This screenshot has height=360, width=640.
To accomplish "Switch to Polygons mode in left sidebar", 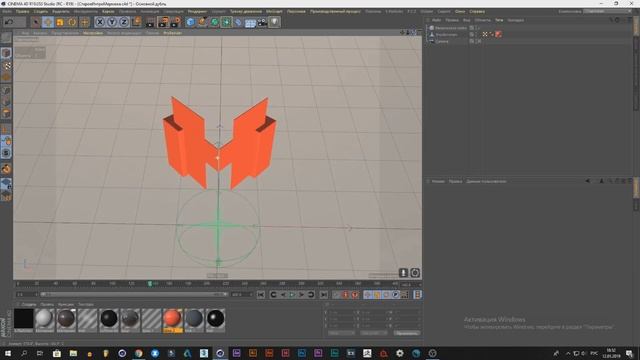I will tap(6, 113).
